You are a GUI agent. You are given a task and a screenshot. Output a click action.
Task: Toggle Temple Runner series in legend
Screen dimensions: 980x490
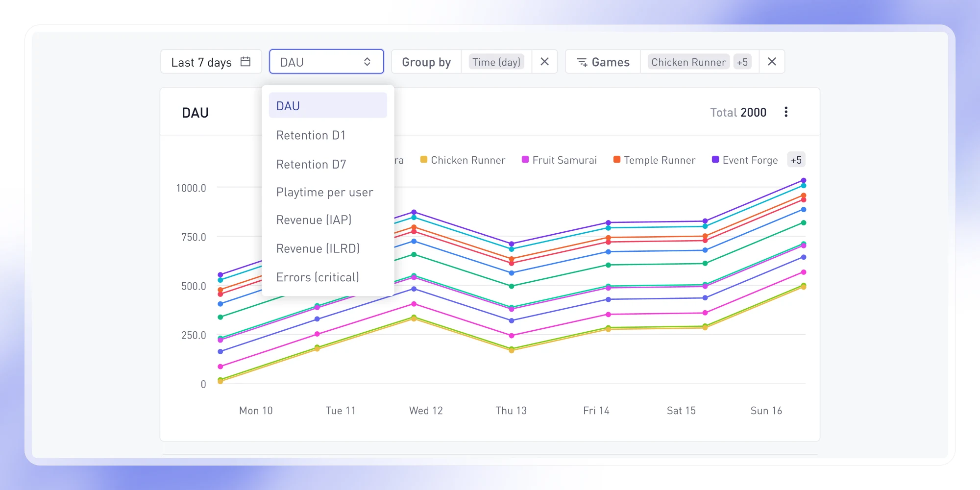coord(654,160)
